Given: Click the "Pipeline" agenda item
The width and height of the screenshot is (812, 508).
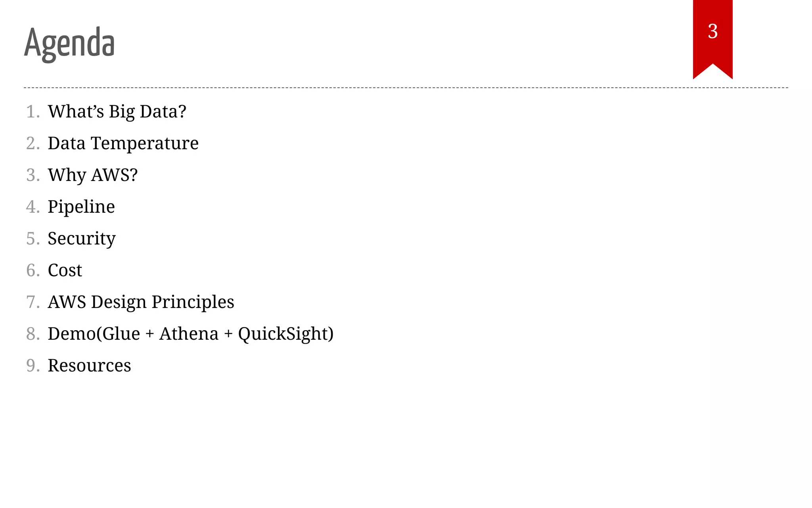Looking at the screenshot, I should click(x=81, y=207).
